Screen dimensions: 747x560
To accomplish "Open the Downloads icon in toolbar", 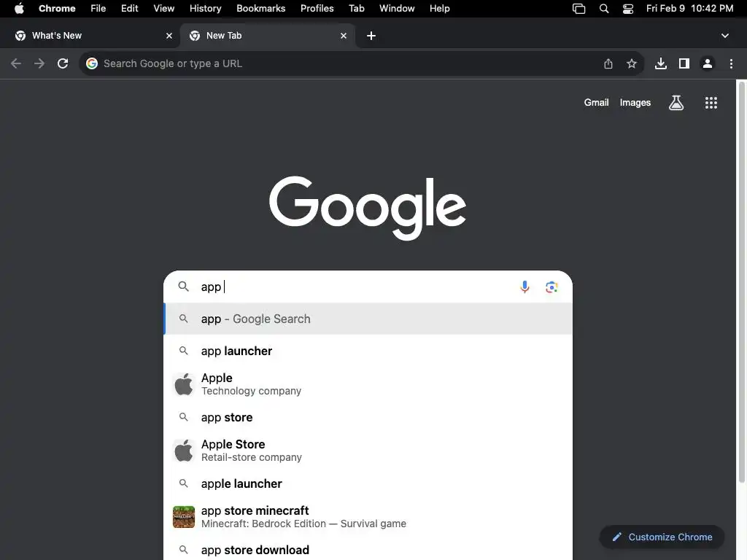I will click(x=661, y=63).
